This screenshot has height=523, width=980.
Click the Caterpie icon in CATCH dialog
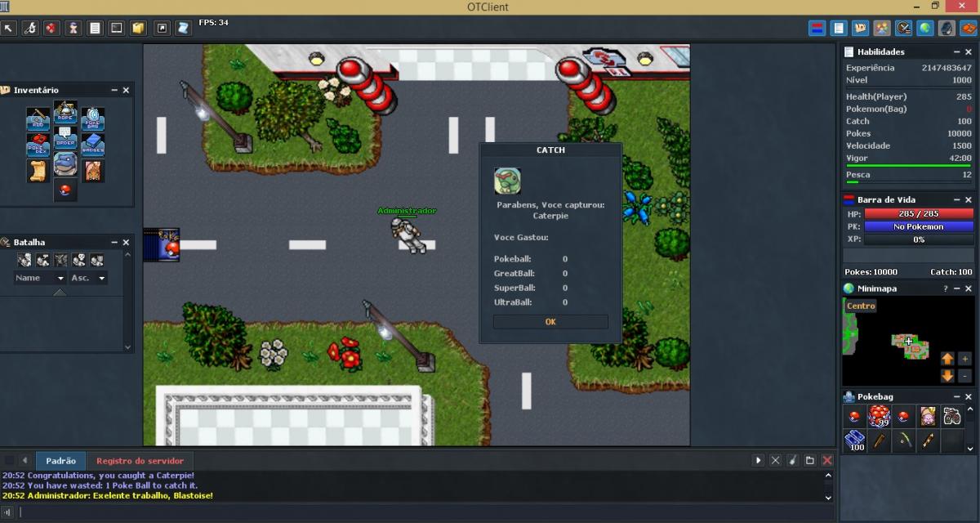pos(507,181)
